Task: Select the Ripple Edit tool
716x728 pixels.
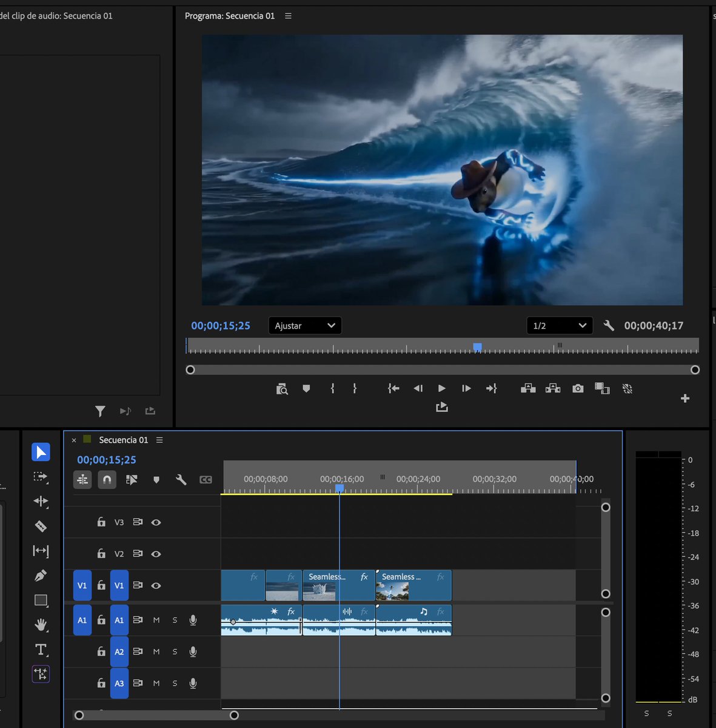Action: [41, 501]
